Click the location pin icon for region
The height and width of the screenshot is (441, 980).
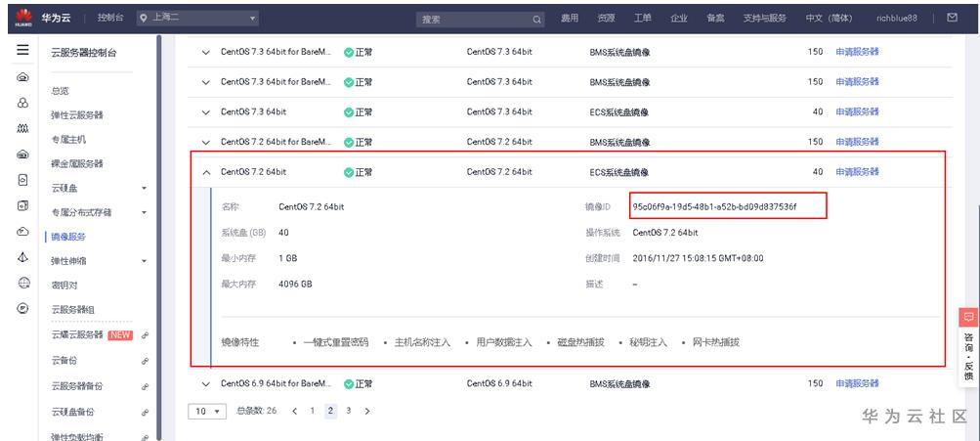[x=143, y=19]
